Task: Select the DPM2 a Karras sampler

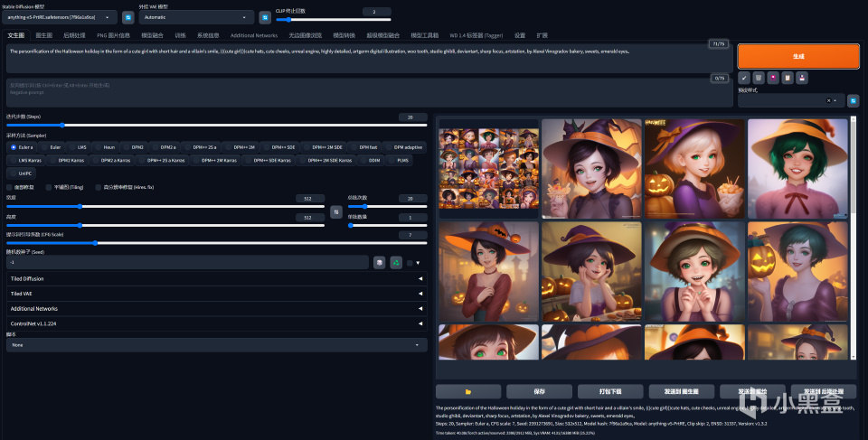Action: (x=111, y=161)
